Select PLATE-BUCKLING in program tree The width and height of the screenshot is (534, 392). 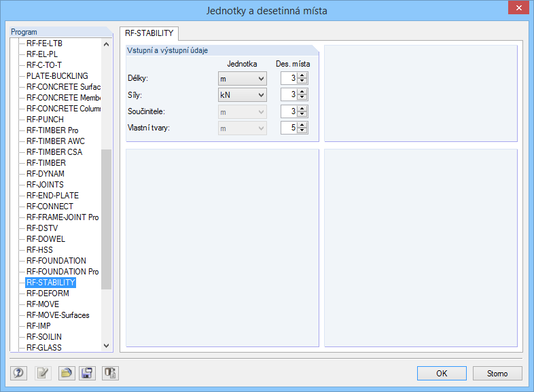coord(57,76)
